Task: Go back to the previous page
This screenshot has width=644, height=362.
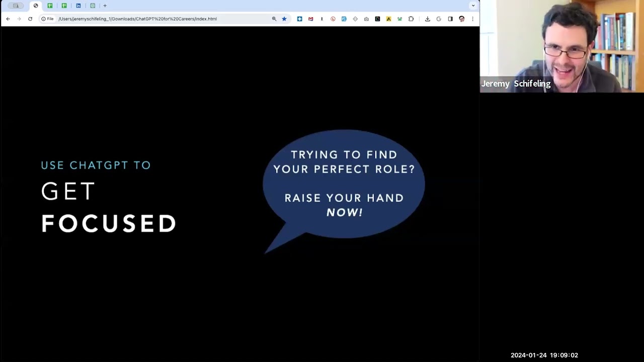Action: [x=8, y=19]
